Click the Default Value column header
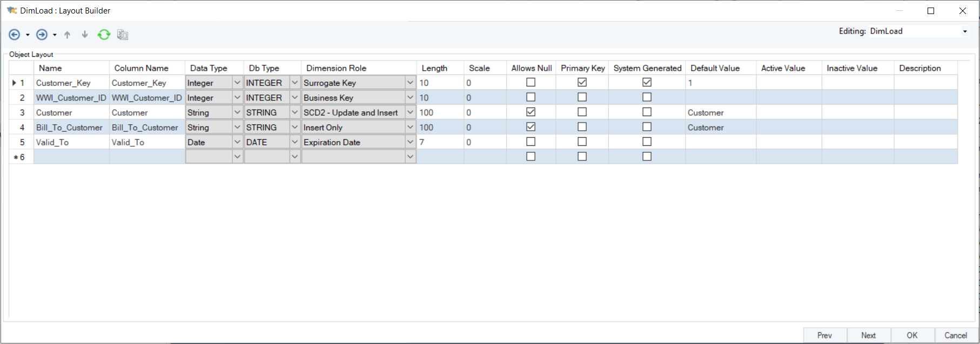The height and width of the screenshot is (344, 980). pos(715,68)
